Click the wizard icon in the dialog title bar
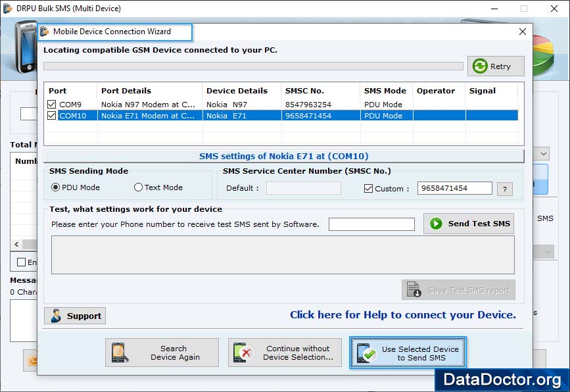 pos(45,32)
